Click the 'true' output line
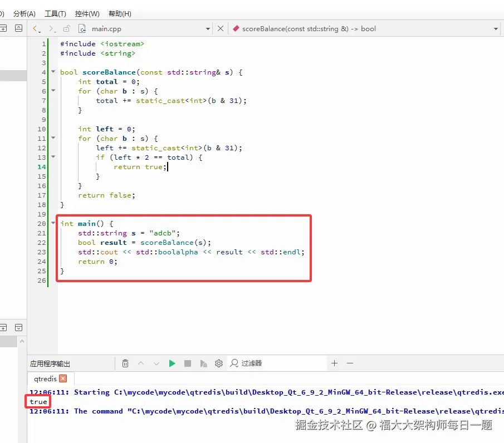This screenshot has width=504, height=443. [x=38, y=402]
